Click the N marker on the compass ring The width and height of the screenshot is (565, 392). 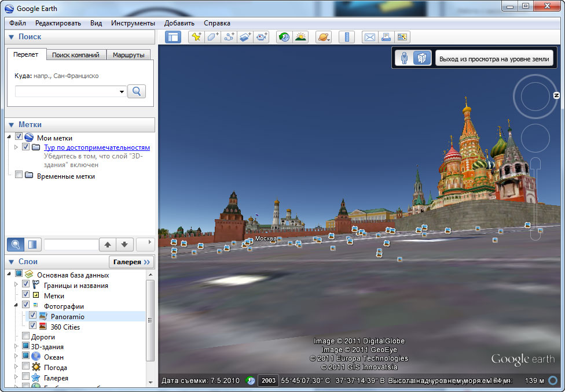click(x=556, y=95)
